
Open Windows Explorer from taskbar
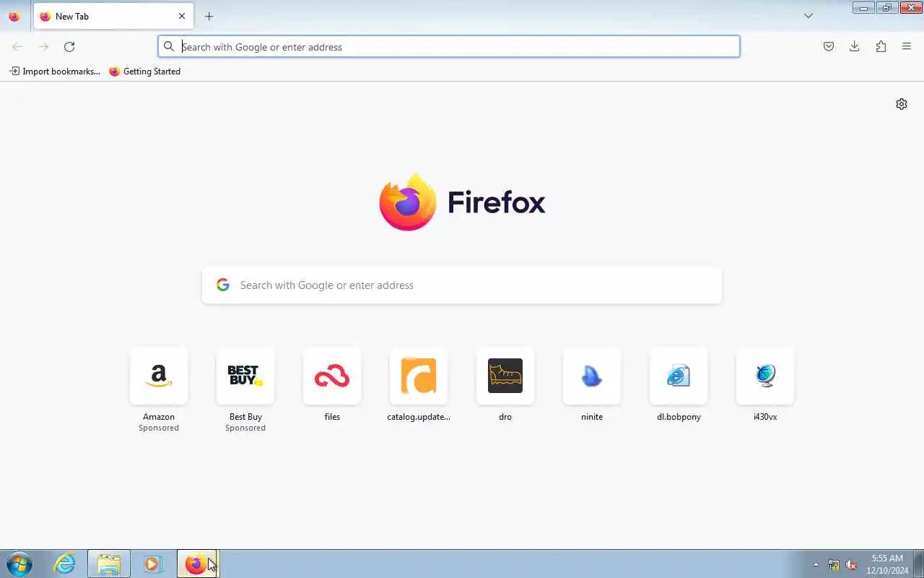tap(109, 564)
